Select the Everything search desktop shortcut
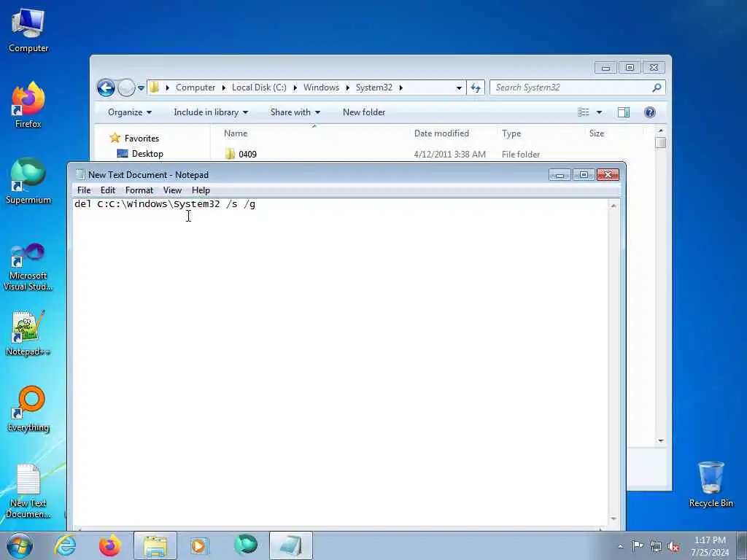Image resolution: width=747 pixels, height=560 pixels. (x=28, y=408)
